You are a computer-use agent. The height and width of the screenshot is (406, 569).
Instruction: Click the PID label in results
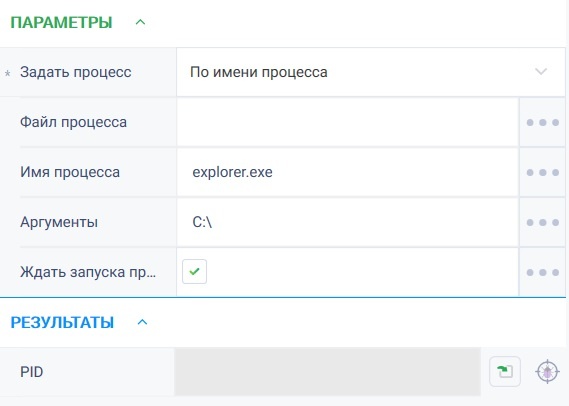click(x=32, y=372)
